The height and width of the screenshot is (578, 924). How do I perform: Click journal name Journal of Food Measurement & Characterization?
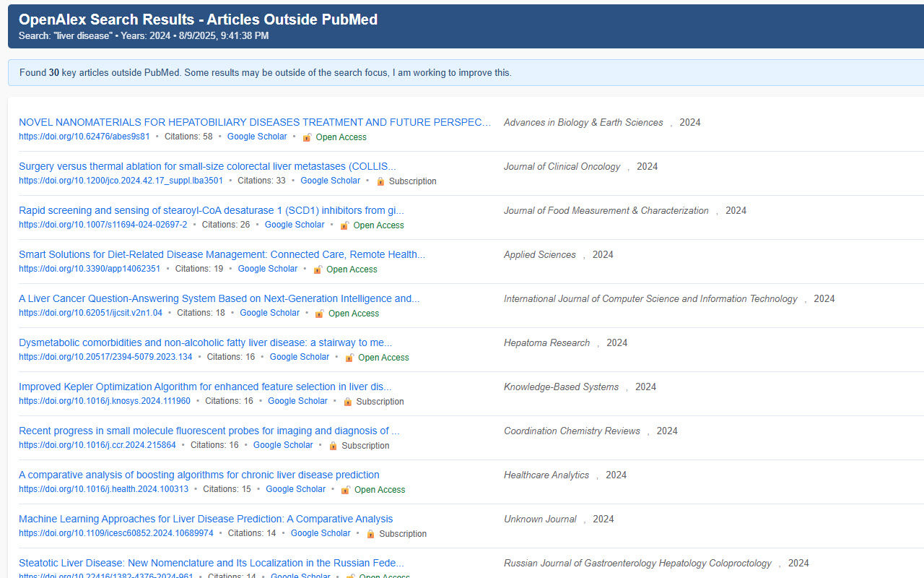pyautogui.click(x=606, y=210)
